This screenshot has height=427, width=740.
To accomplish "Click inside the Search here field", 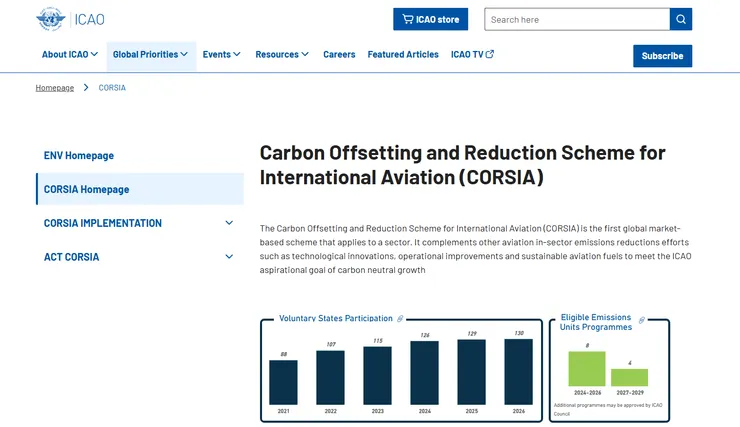I will [576, 19].
